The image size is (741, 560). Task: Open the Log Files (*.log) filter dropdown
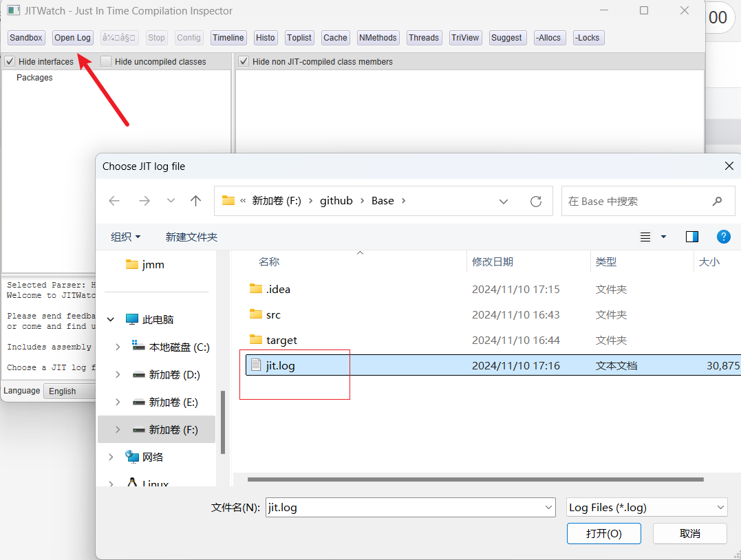(x=646, y=508)
